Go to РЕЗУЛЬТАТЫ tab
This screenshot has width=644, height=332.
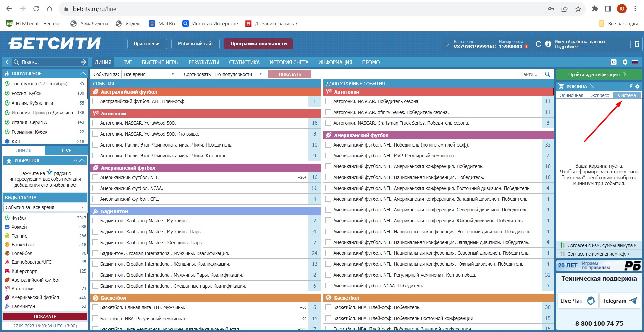click(x=204, y=62)
